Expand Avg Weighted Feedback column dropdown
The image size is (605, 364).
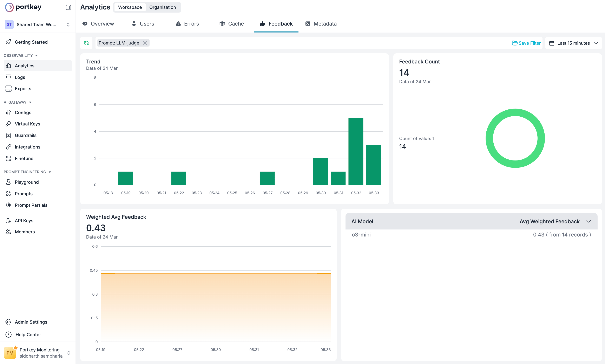[588, 221]
